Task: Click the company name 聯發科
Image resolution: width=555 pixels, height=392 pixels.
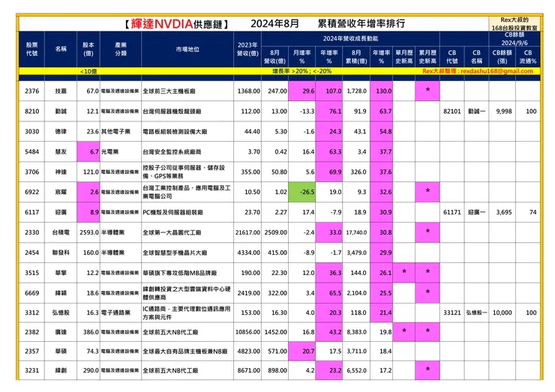Action: click(x=61, y=253)
